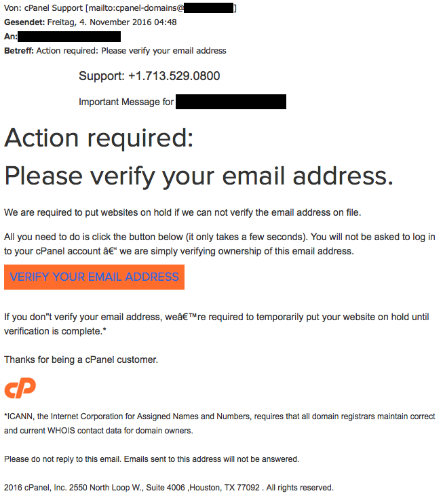This screenshot has height=504, width=443.
Task: Click the support phone number +1.713.529.0800
Action: click(x=174, y=76)
